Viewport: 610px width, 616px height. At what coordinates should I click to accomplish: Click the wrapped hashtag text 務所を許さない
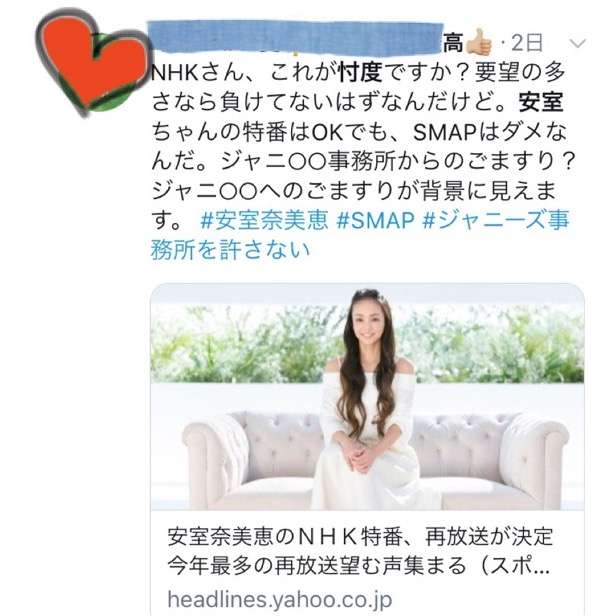(230, 249)
